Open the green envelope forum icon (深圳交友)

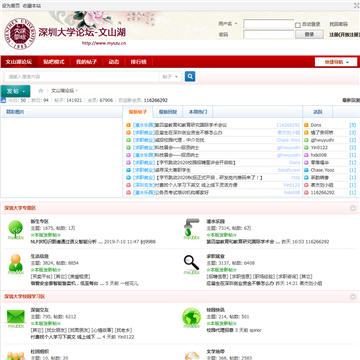point(16,319)
